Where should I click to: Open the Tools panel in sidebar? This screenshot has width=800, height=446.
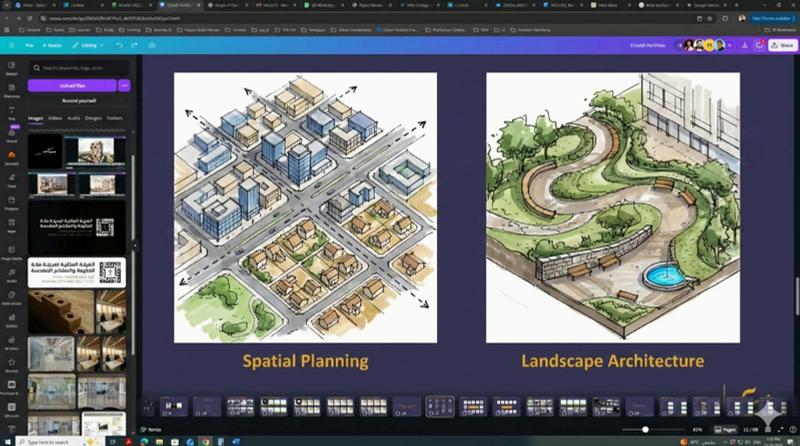point(11,181)
